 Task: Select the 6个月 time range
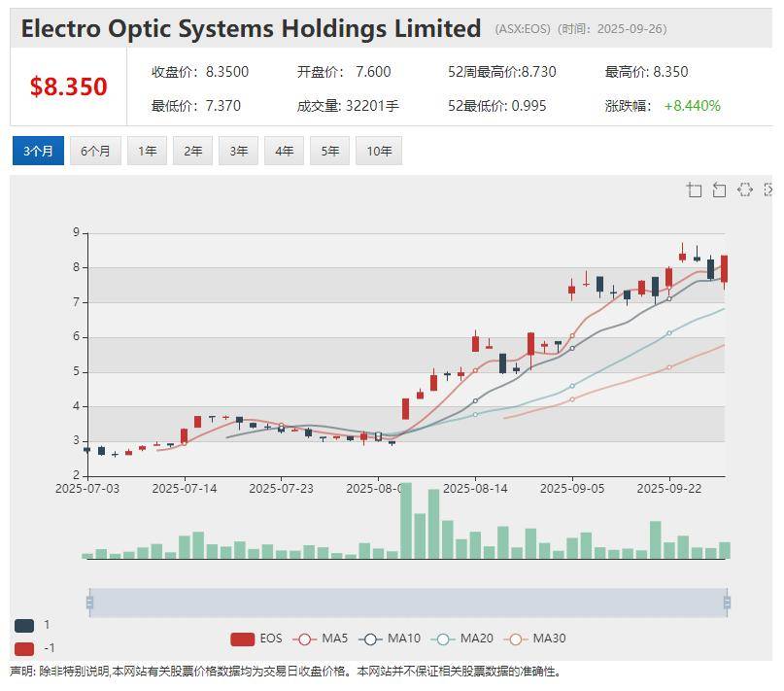click(95, 151)
